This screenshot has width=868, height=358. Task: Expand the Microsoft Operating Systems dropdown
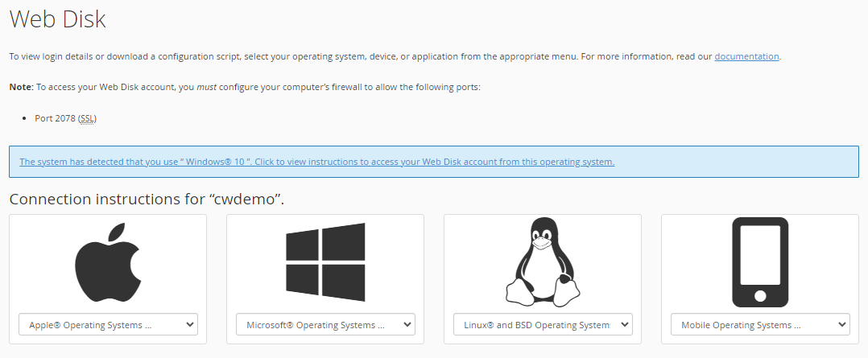pyautogui.click(x=325, y=325)
